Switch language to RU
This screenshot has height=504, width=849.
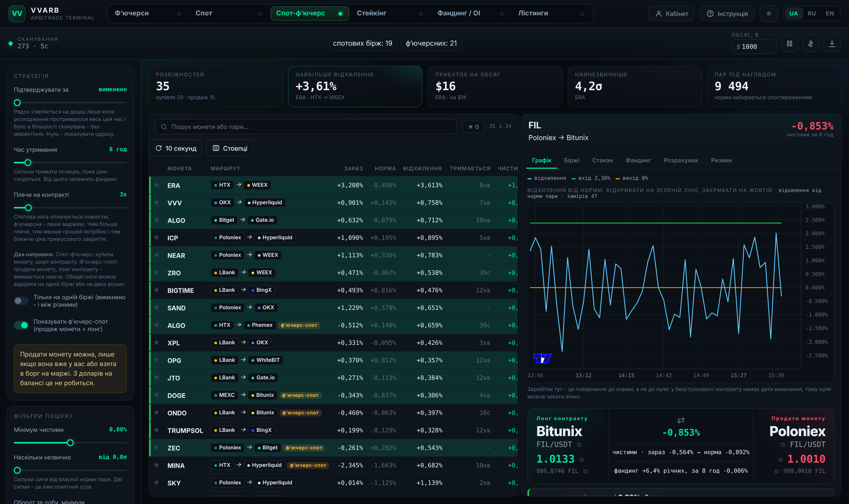pyautogui.click(x=812, y=14)
